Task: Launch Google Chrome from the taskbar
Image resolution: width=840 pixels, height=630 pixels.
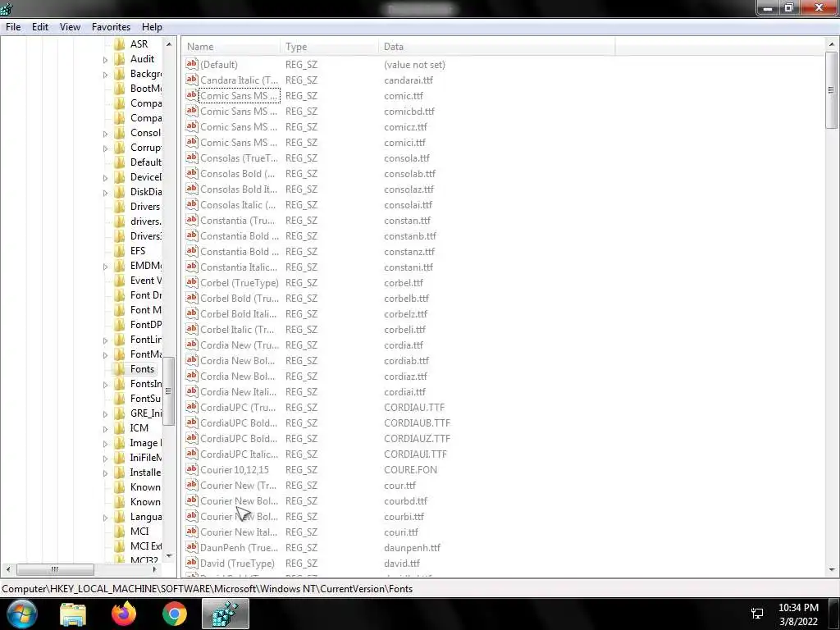Action: pyautogui.click(x=175, y=614)
